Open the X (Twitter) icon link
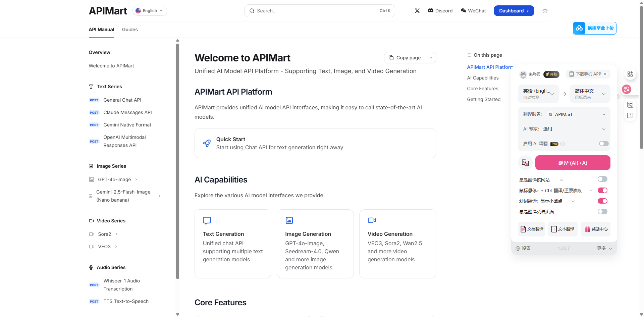The width and height of the screenshot is (644, 317). [x=417, y=11]
